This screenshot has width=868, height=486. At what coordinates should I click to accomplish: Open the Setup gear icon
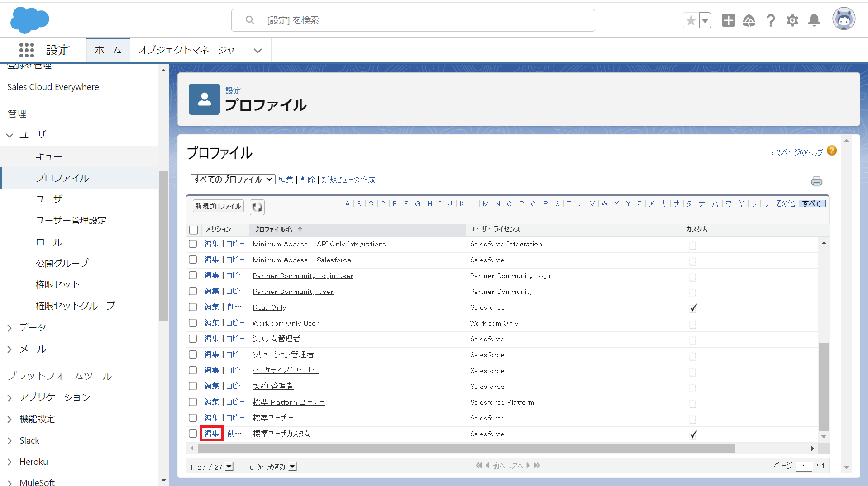click(792, 20)
